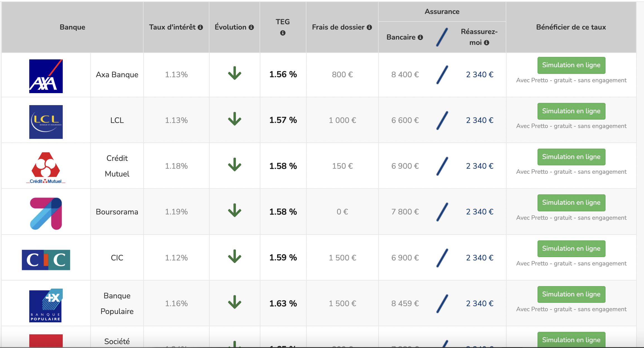Open Simulation en ligne for Banque Populaire
Screen dimensions: 644x348
pos(571,294)
